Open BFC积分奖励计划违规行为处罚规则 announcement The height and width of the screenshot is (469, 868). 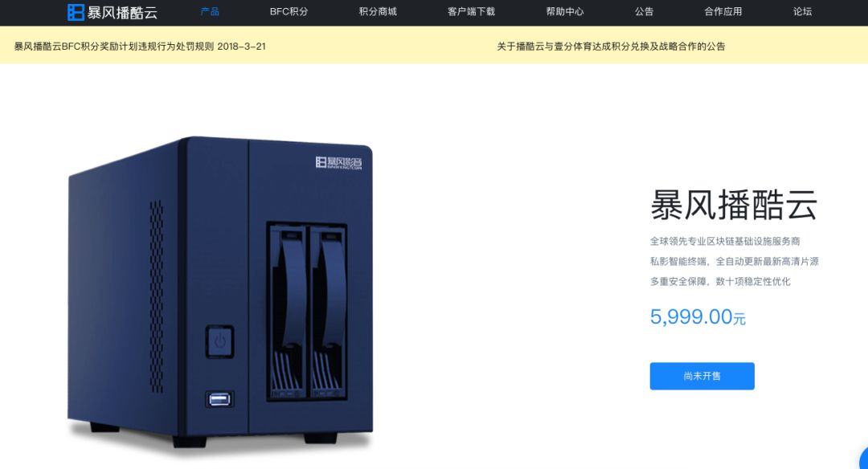(x=140, y=47)
